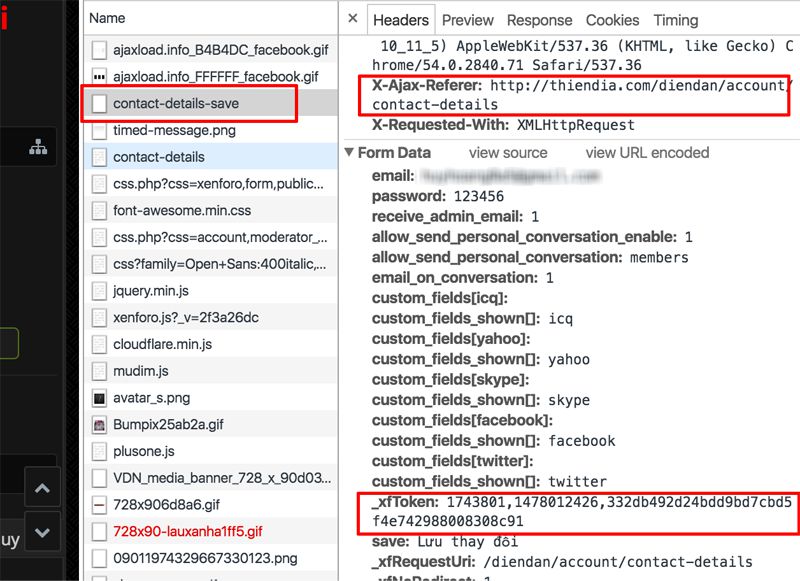Click the view source link
This screenshot has width=800, height=581.
(508, 153)
